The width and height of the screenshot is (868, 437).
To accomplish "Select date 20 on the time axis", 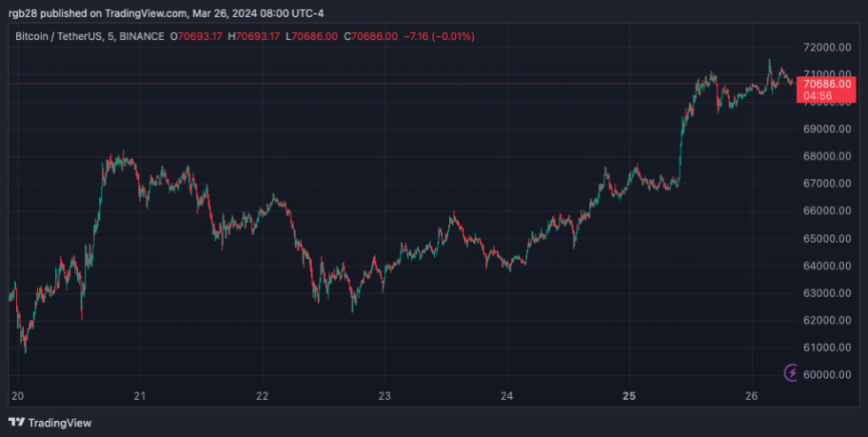I will tap(17, 395).
